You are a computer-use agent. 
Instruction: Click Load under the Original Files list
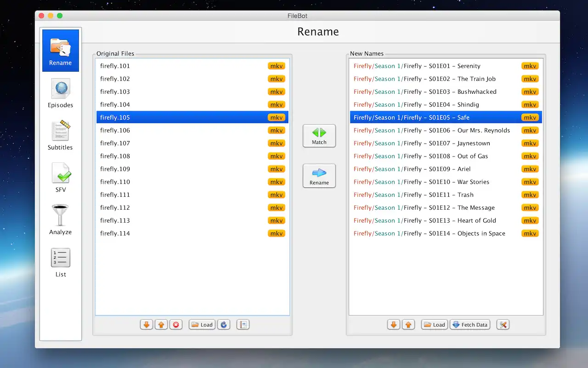(x=202, y=325)
